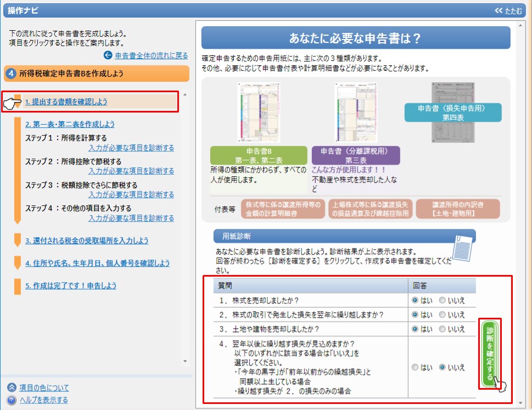Select いいえ for 損失を翌年に繰り越しますか
Viewport: 532px width, 410px height.
[x=442, y=314]
